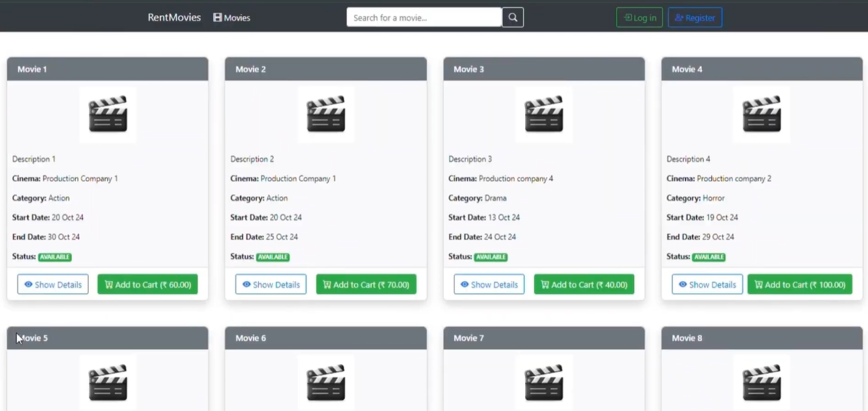Click the Movie 7 card header
Screen dimensions: 868x411
tap(544, 338)
